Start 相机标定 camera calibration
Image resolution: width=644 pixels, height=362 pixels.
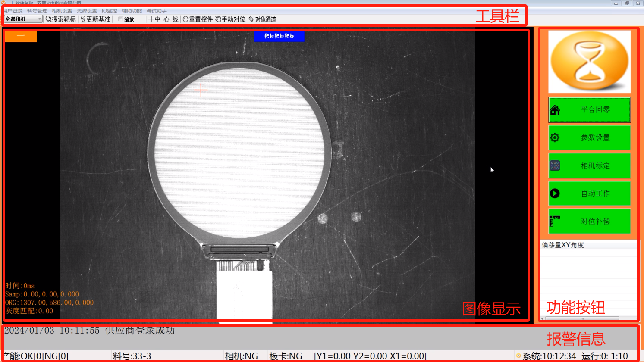tap(589, 165)
